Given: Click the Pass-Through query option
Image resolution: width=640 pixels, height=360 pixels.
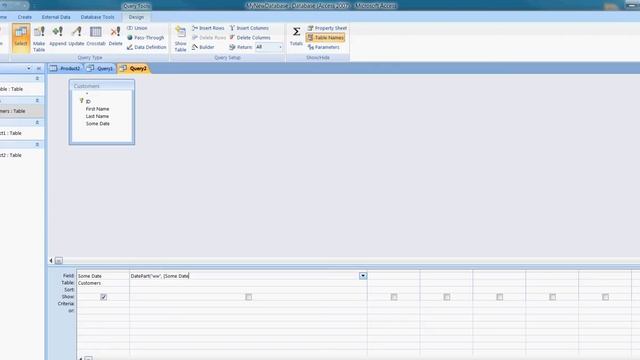Looking at the screenshot, I should pyautogui.click(x=146, y=38).
